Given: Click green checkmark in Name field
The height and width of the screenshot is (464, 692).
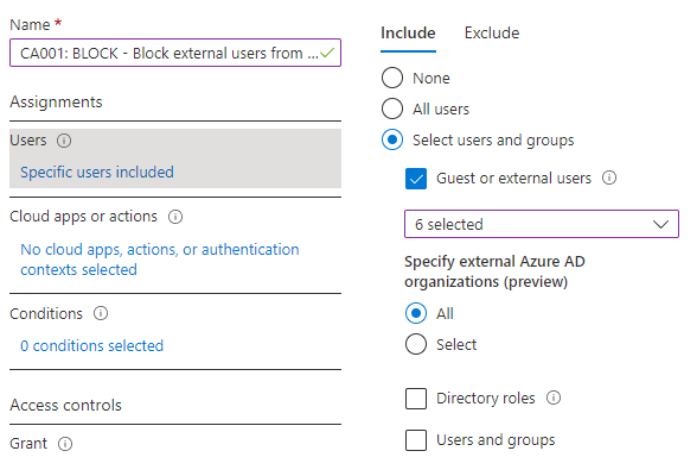Looking at the screenshot, I should [x=327, y=53].
